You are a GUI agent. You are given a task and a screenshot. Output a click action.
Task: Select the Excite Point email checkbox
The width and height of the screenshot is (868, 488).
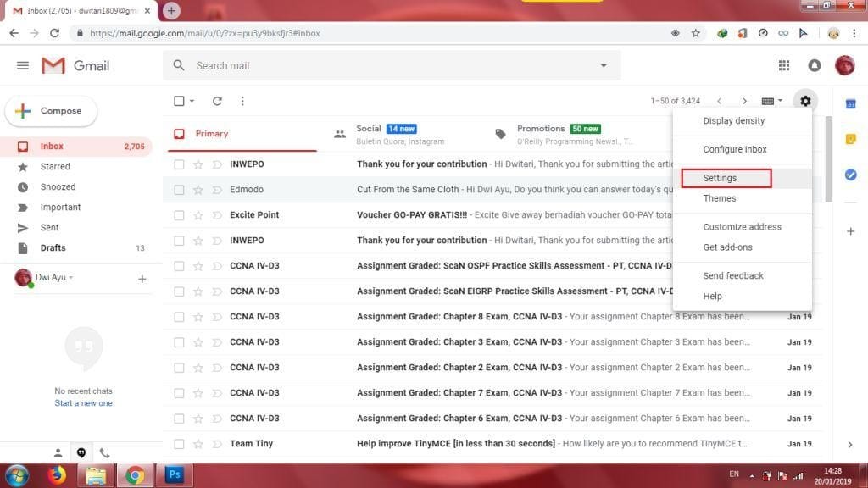179,215
